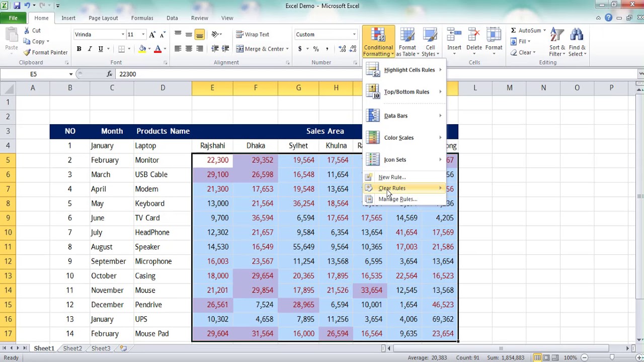Click the Insert cells icon

[454, 35]
